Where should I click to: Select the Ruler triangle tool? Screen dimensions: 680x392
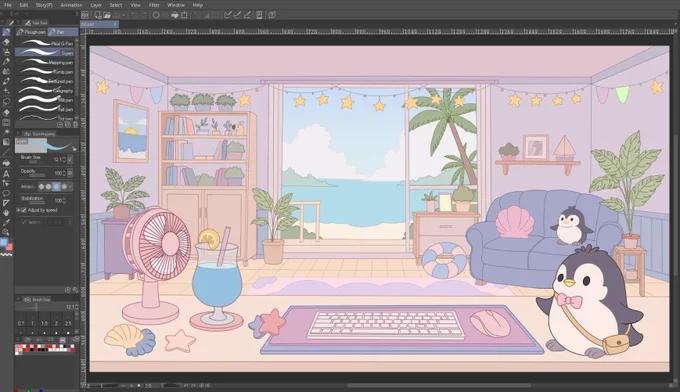point(6,203)
